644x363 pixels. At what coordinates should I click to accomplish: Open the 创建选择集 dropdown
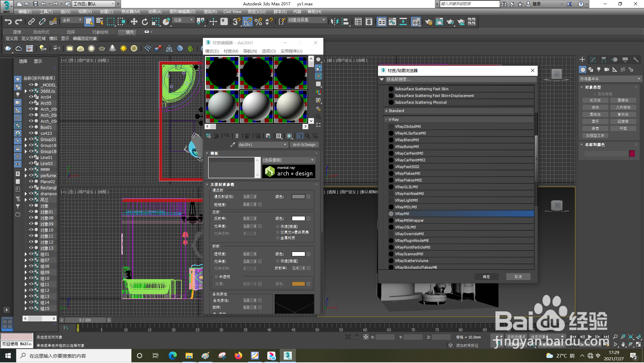coord(307,20)
